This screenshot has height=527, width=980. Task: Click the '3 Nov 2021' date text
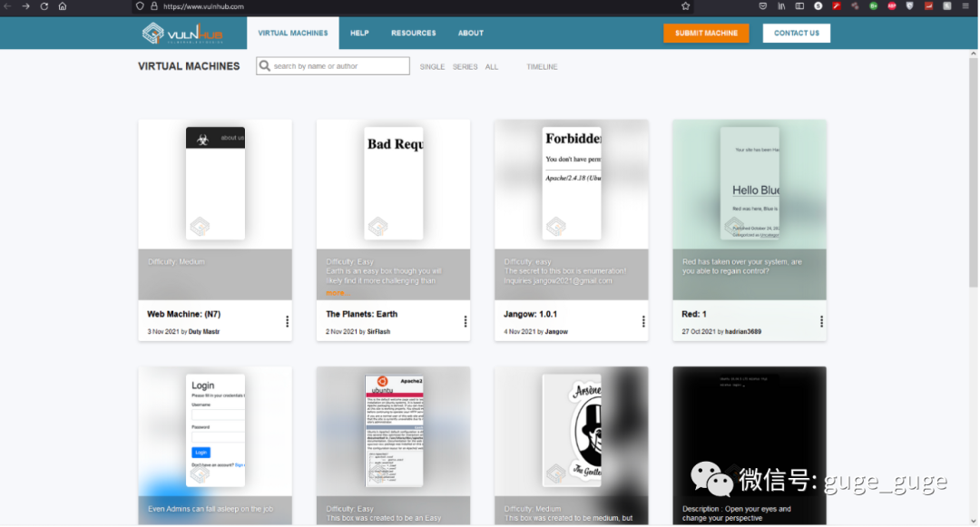point(163,332)
